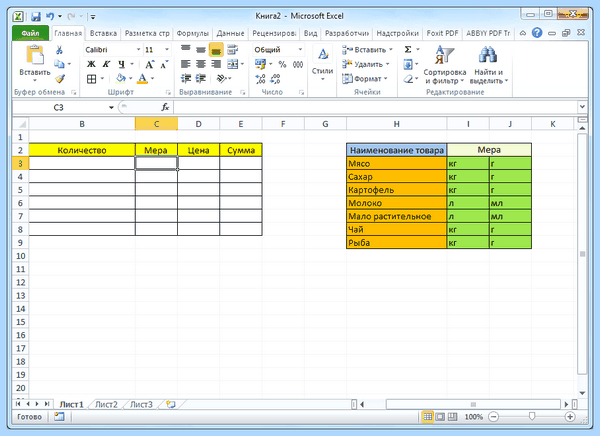This screenshot has width=600, height=436.
Task: Align text to middle of cell
Action: tap(201, 49)
